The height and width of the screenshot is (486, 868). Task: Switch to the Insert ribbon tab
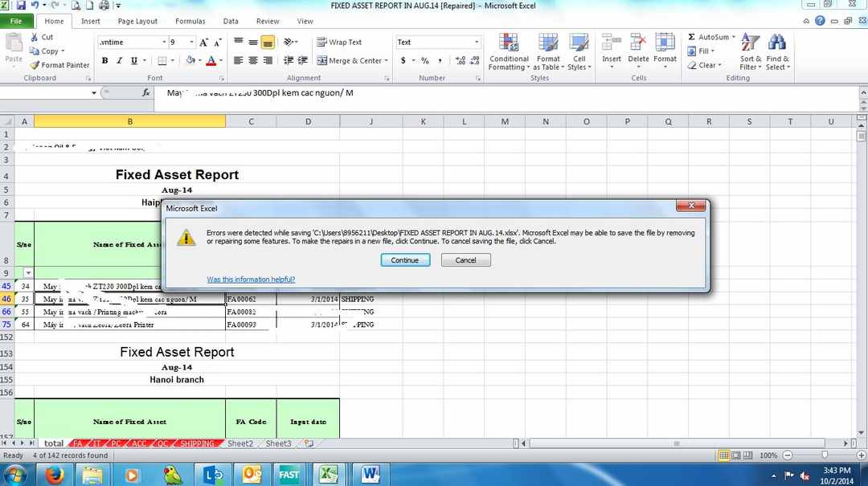[x=90, y=21]
